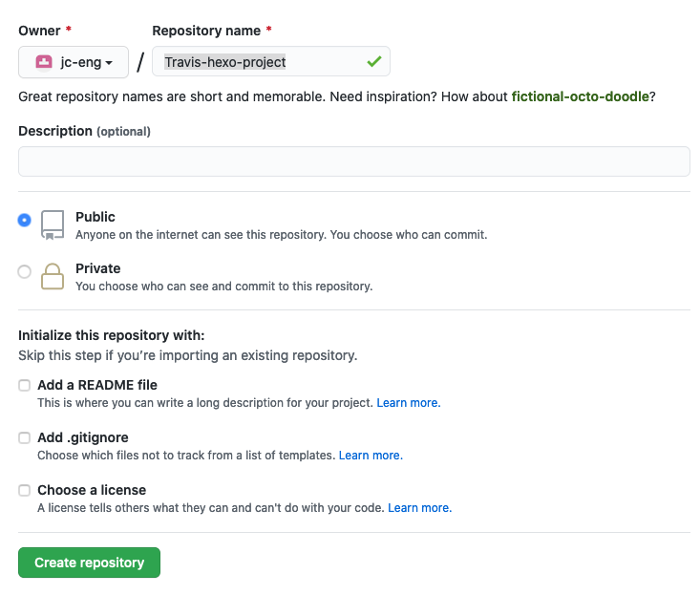
Task: Open Learn more link for .gitignore
Action: [371, 456]
